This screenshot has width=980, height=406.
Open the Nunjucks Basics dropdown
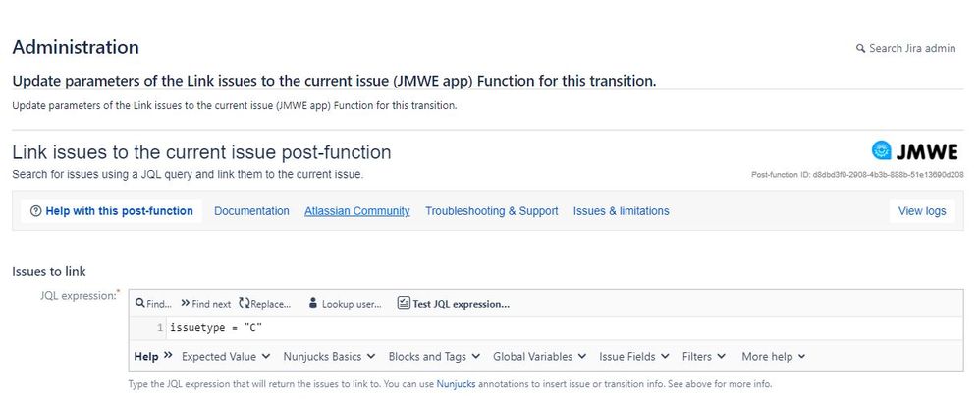[329, 356]
